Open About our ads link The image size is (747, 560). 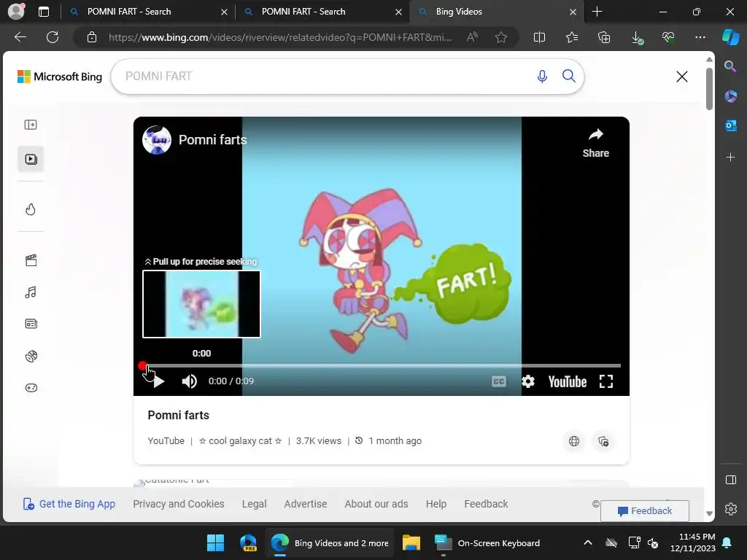coord(376,504)
